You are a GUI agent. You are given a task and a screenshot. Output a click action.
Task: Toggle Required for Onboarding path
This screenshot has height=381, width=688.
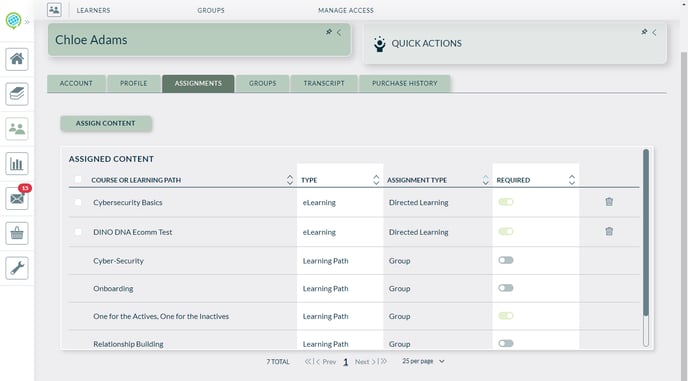[506, 288]
